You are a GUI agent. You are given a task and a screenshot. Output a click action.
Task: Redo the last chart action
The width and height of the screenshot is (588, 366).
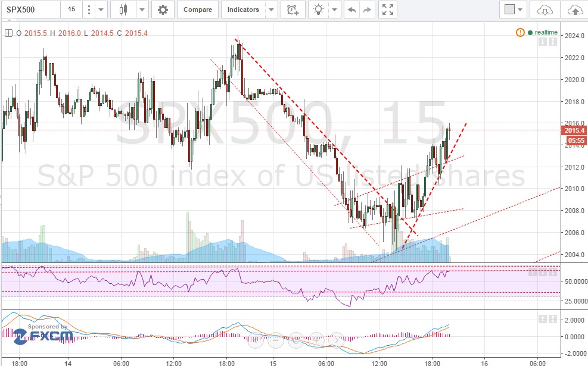coord(367,10)
